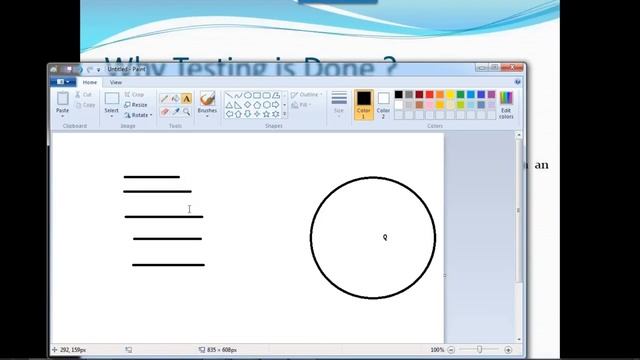Open the line Size dropdown
Screen dimensions: 640x360
coord(339,105)
